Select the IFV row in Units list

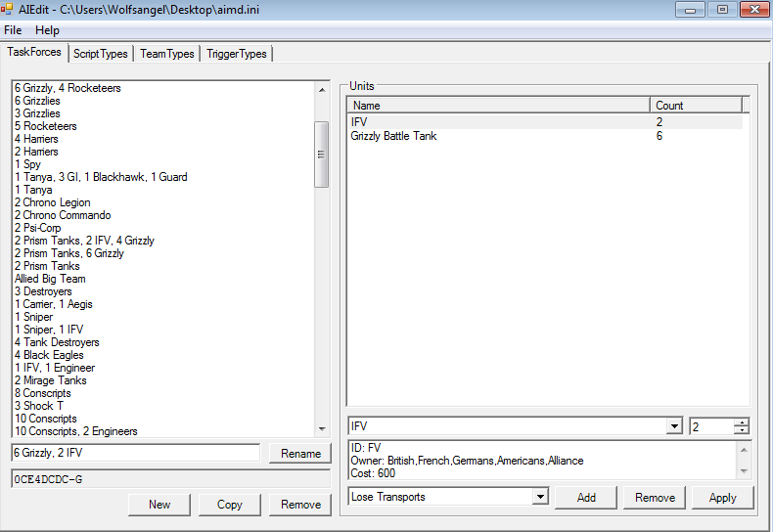545,122
